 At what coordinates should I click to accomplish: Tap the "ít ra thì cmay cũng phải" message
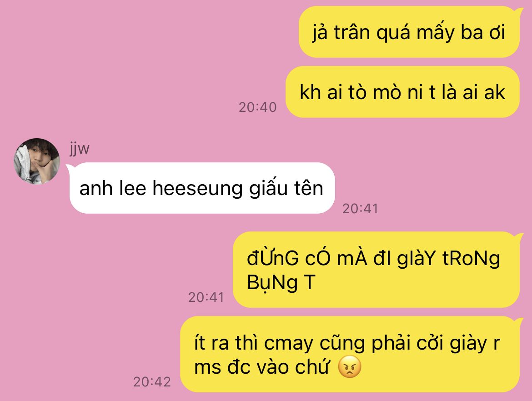(350, 355)
